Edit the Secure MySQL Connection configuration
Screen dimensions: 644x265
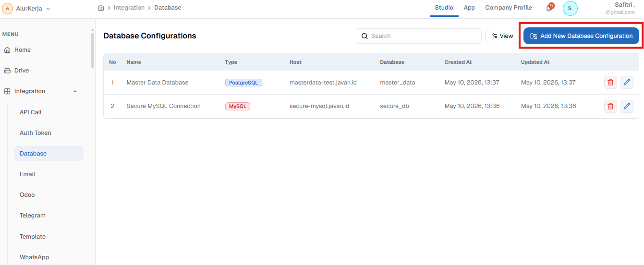coord(627,106)
